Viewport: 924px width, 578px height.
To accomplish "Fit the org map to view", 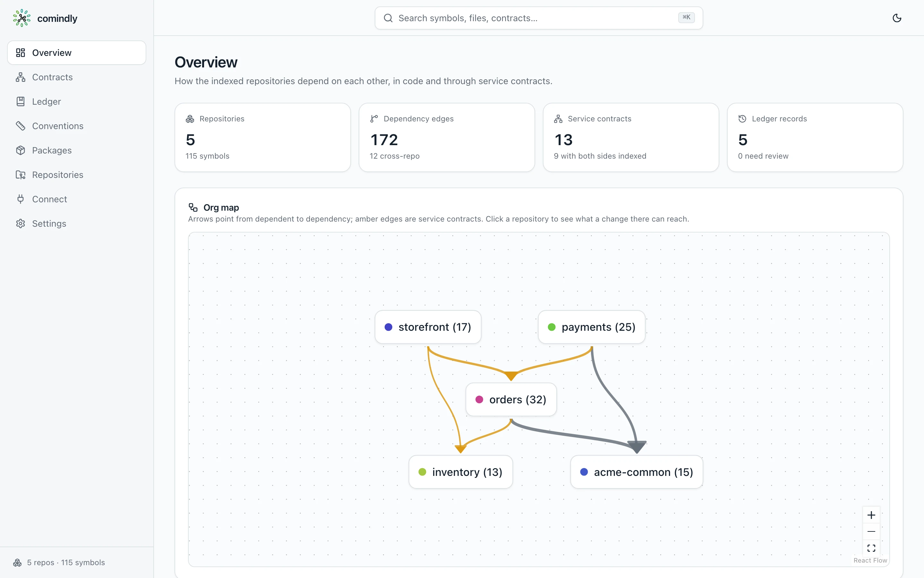I will pos(871,548).
